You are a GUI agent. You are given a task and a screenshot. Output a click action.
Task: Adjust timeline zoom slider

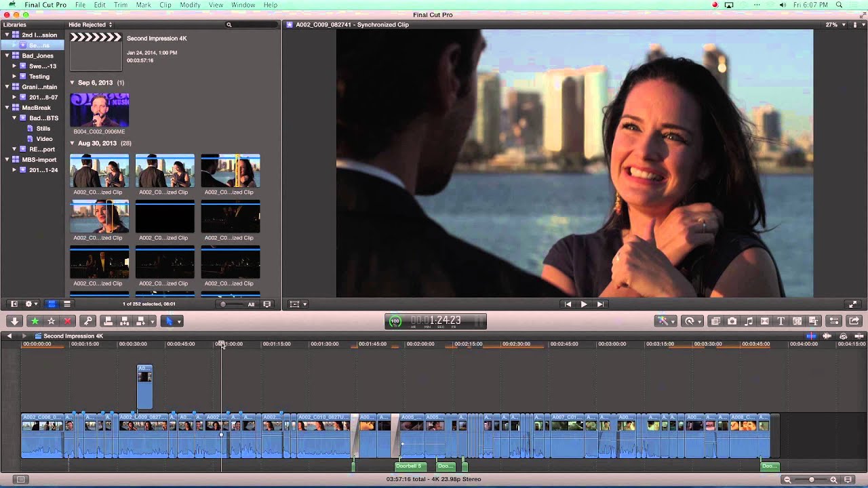click(x=812, y=480)
